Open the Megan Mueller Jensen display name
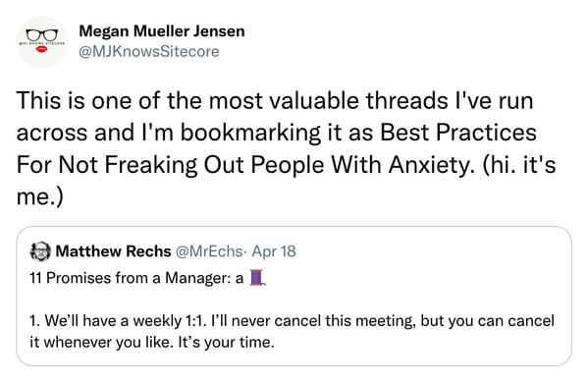 [162, 30]
